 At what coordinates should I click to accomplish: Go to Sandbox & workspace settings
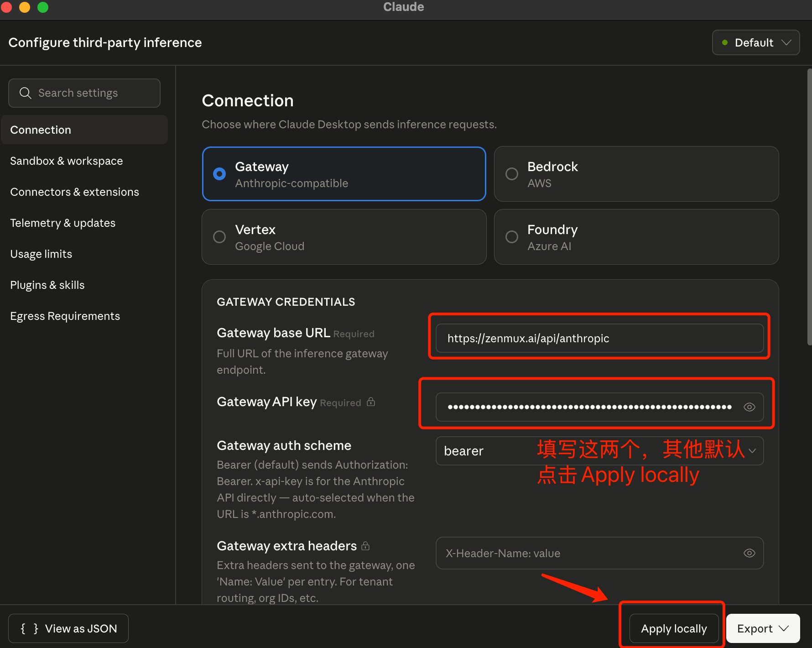[x=85, y=161]
